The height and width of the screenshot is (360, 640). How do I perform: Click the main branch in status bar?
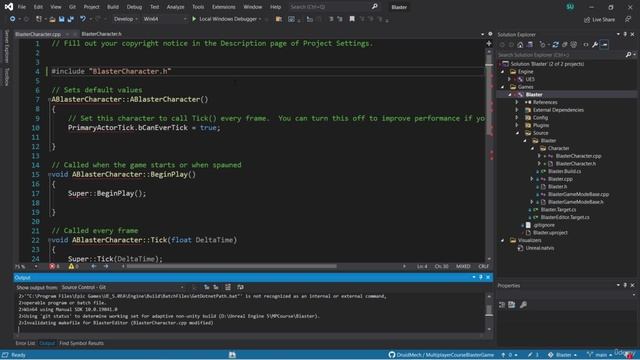coord(600,355)
